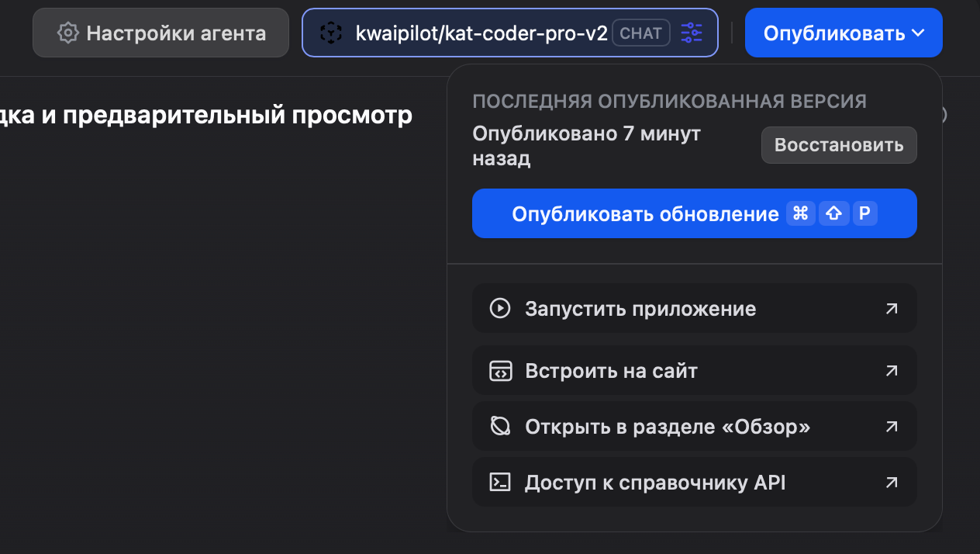Click the external-link arrow on Доступ к справочнику API
Viewport: 980px width, 554px height.
[891, 482]
